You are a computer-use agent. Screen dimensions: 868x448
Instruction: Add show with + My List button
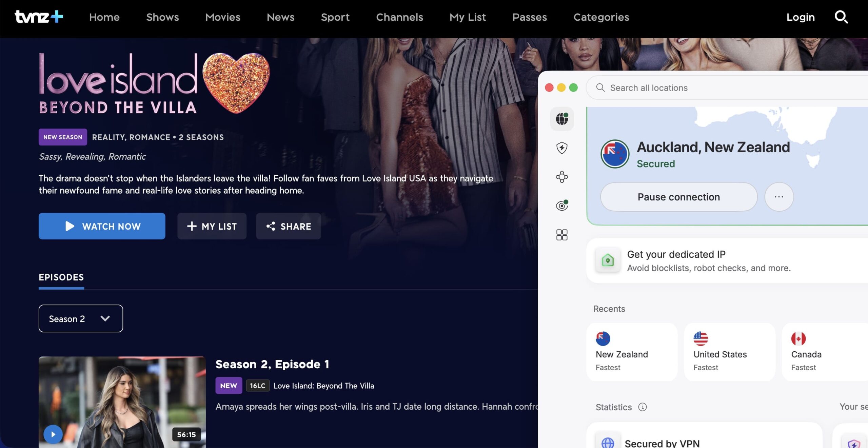tap(212, 226)
